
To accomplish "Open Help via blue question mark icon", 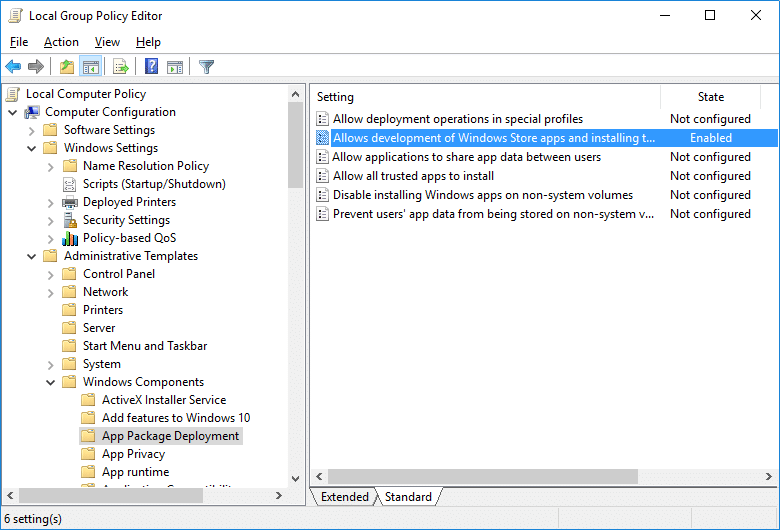I will coord(151,67).
